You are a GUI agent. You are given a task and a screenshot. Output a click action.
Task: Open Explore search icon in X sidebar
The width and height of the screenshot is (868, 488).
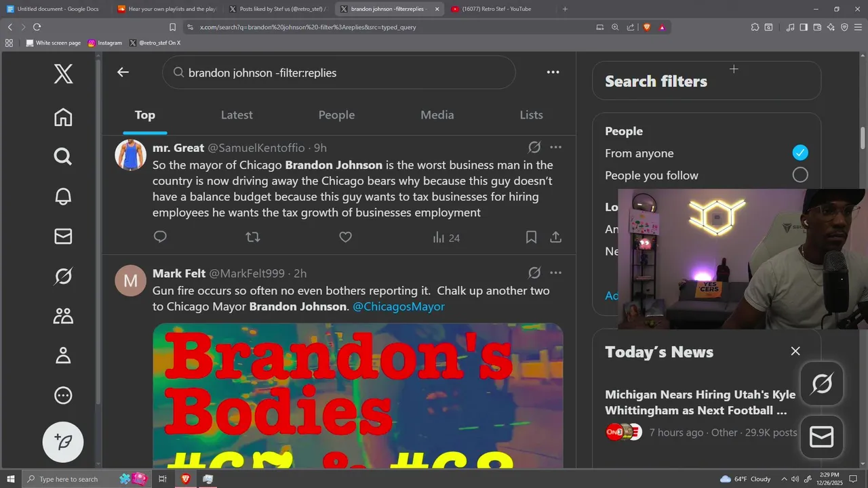point(63,157)
